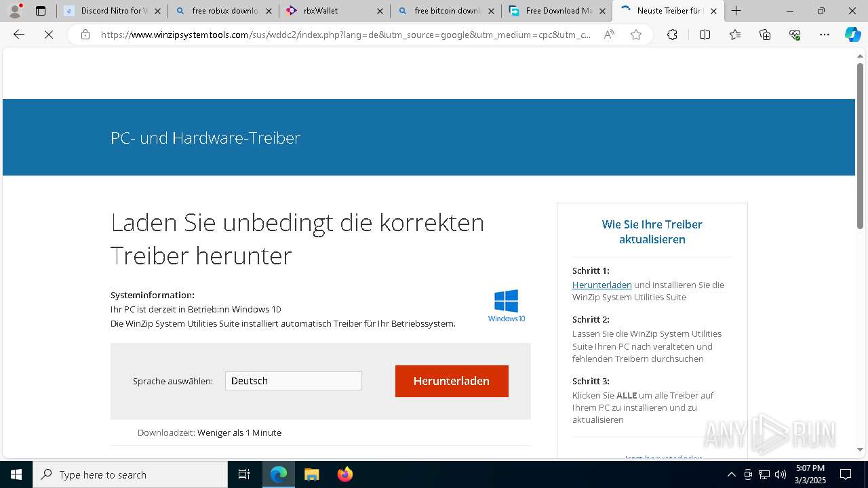Open Browser essentials heart icon

click(795, 35)
